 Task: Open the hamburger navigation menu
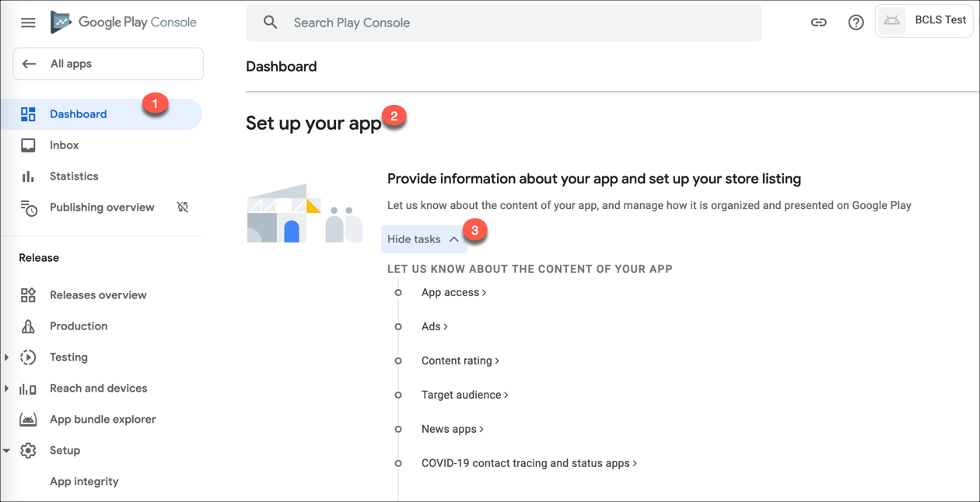pos(28,23)
